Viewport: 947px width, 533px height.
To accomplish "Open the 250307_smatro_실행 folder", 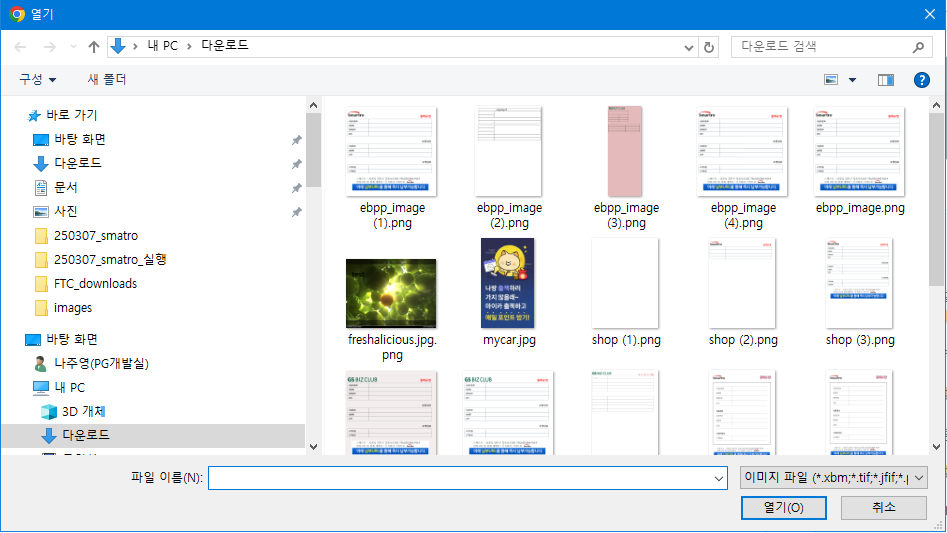I will (110, 260).
